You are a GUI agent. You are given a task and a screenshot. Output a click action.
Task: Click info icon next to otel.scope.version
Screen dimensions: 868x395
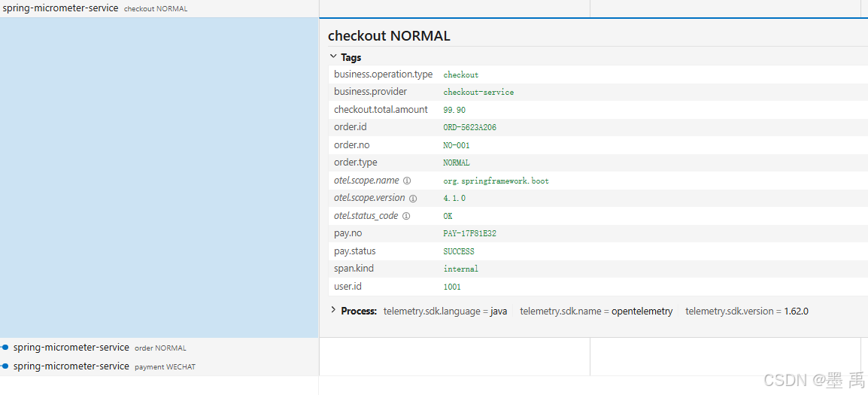(x=412, y=199)
